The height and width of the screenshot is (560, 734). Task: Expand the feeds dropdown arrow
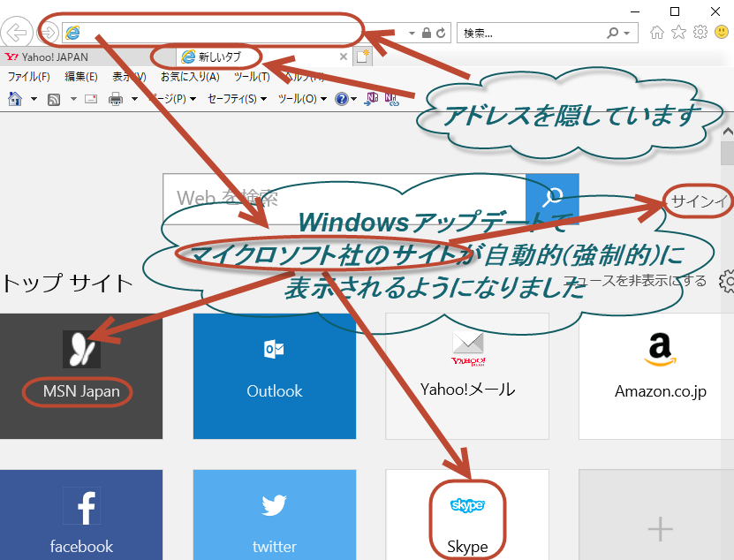[73, 99]
